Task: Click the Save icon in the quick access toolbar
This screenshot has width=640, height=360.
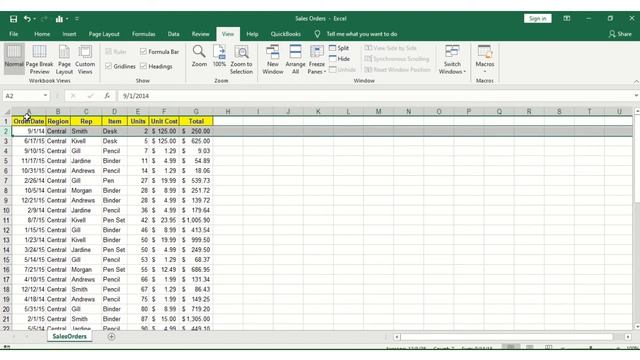Action: point(13,19)
